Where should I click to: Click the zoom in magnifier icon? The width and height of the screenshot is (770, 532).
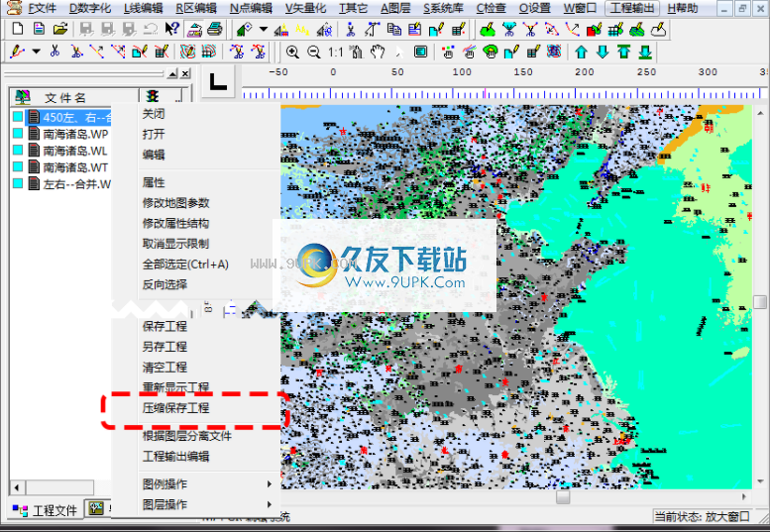(292, 52)
